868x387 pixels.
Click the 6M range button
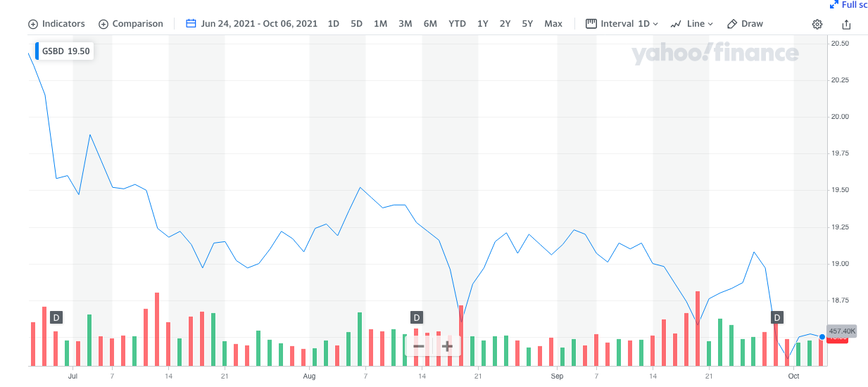430,23
